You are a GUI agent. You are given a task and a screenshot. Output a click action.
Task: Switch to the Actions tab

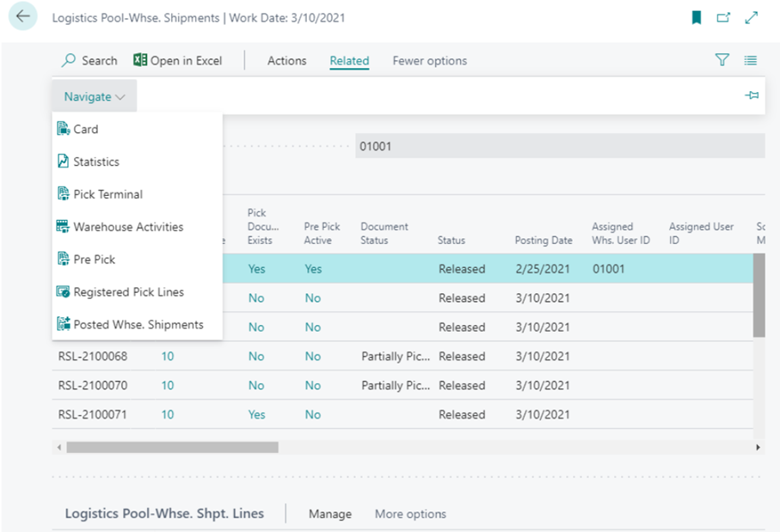(286, 60)
